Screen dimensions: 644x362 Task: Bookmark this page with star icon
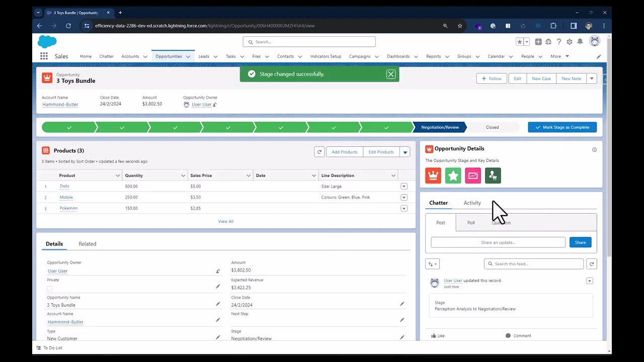[x=460, y=26]
